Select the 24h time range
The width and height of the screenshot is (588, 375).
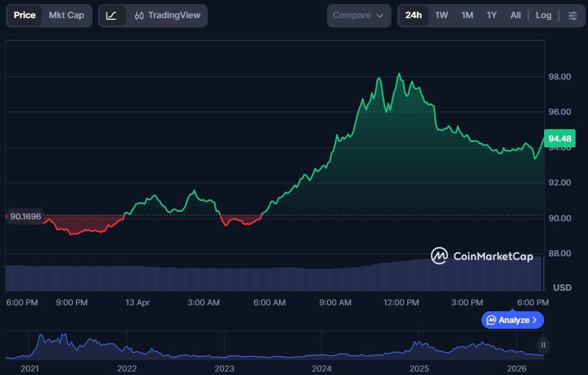coord(413,15)
